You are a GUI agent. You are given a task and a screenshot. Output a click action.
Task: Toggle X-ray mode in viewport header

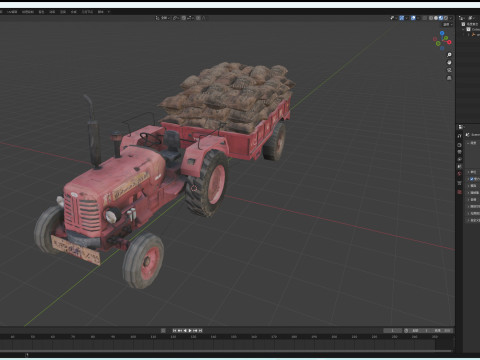424,18
